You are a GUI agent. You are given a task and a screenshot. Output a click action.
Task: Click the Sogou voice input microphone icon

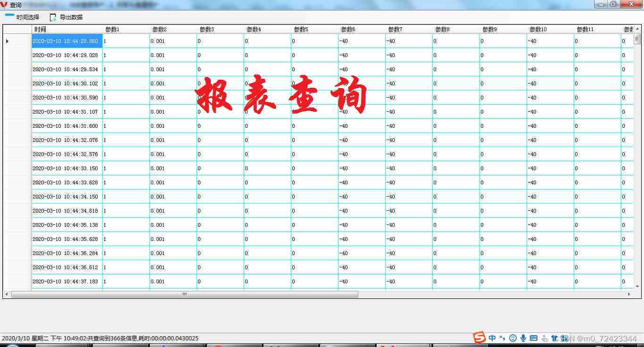point(523,338)
